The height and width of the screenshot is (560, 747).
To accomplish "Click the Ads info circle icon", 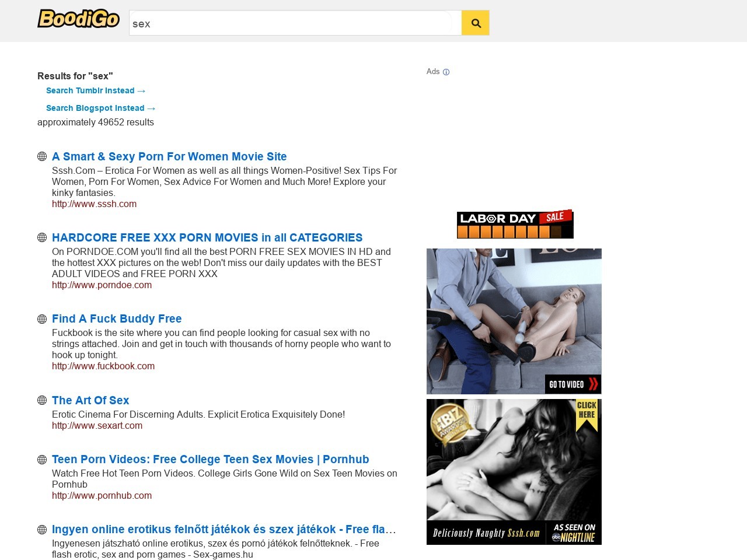I will pos(446,72).
